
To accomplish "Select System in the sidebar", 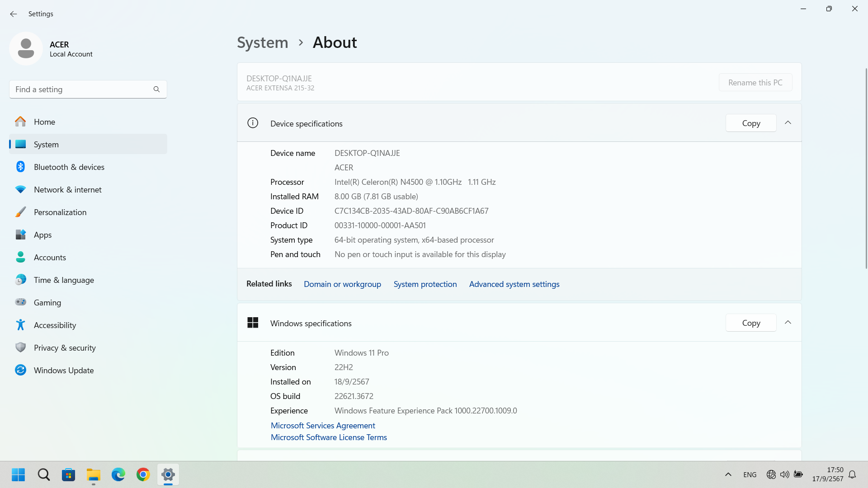I will click(88, 144).
